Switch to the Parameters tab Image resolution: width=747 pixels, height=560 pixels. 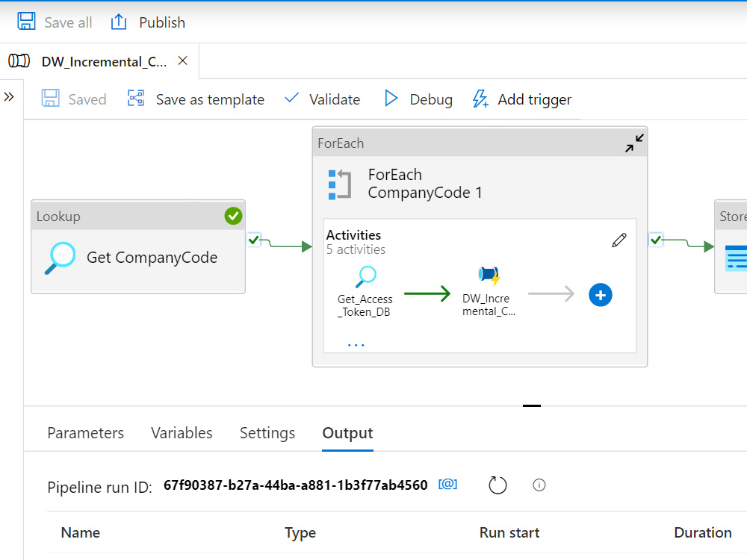tap(86, 433)
